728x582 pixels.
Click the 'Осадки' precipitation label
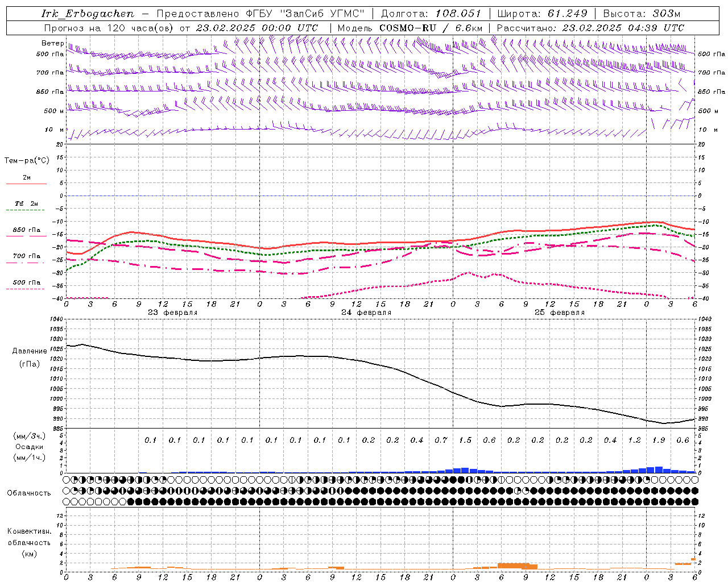(29, 447)
